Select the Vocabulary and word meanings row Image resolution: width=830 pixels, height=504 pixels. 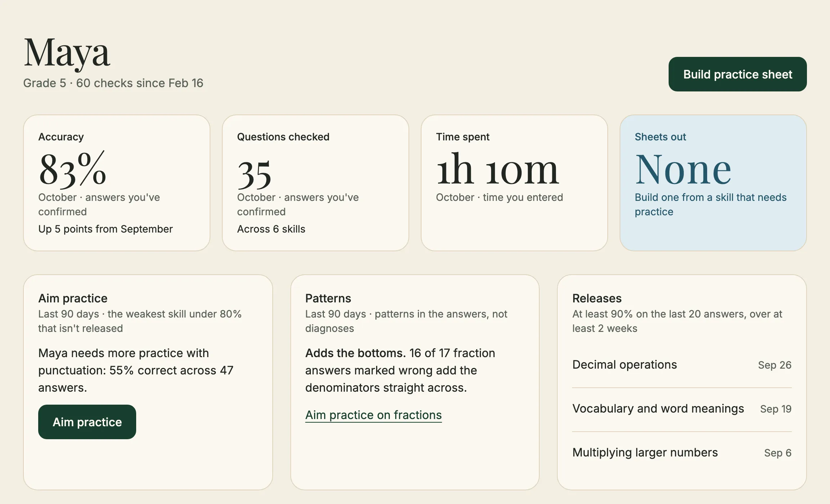click(682, 409)
